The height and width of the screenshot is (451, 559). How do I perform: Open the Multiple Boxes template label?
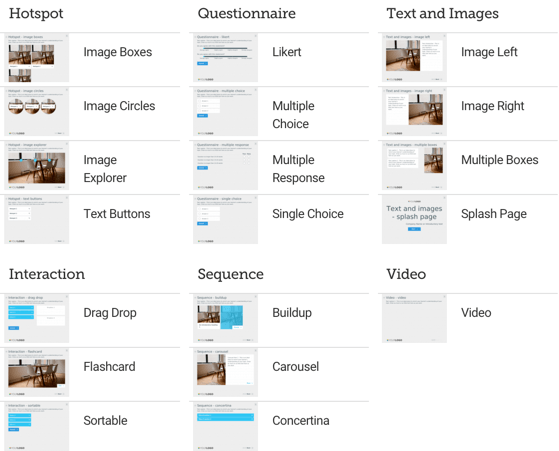click(500, 160)
